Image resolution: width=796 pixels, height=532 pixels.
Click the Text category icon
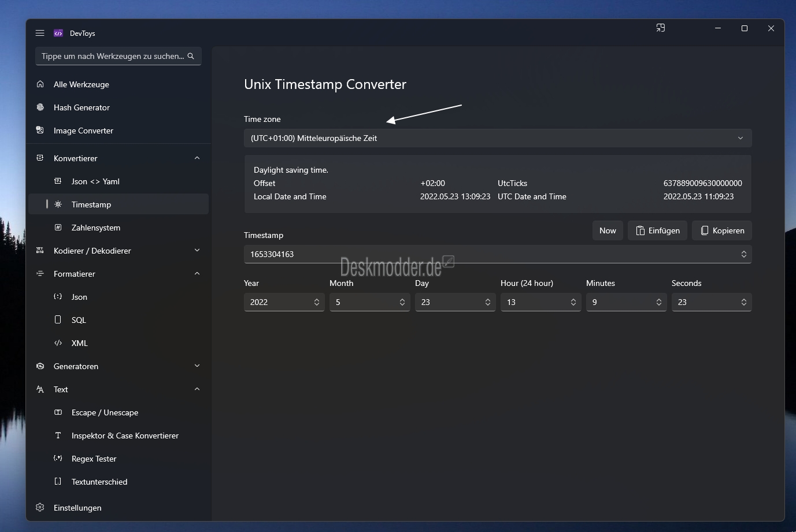click(40, 389)
